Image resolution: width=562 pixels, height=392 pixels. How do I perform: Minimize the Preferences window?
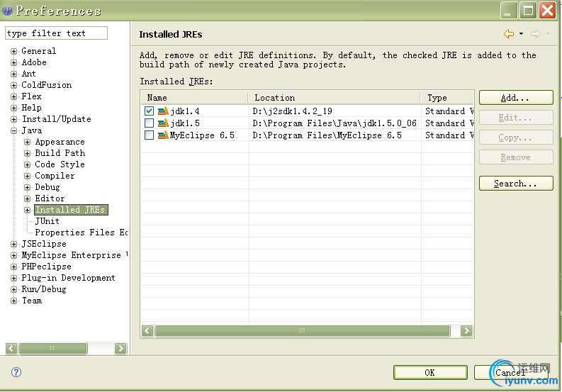509,10
